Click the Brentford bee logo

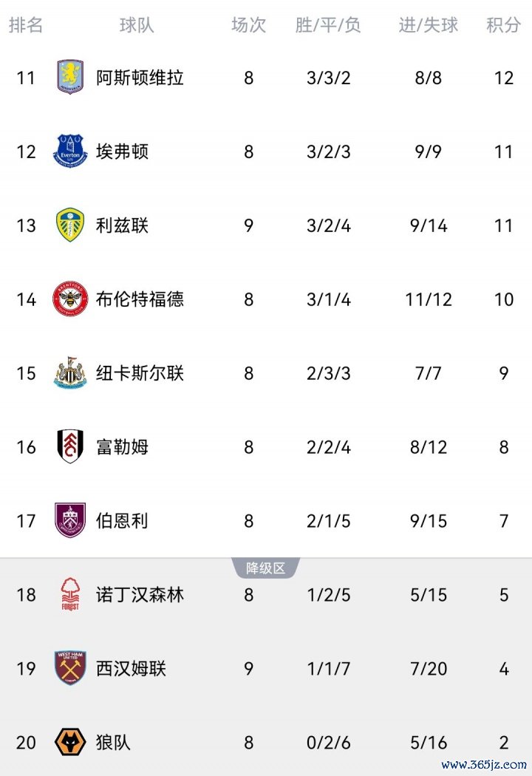click(70, 299)
